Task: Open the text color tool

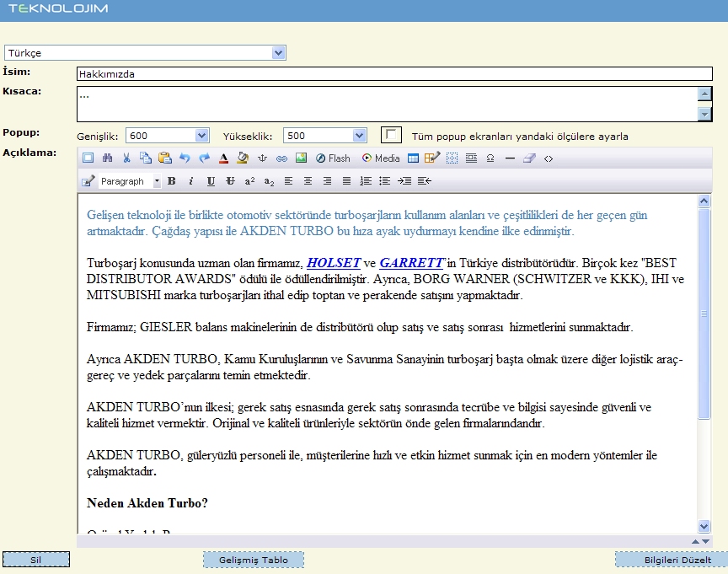Action: (223, 158)
